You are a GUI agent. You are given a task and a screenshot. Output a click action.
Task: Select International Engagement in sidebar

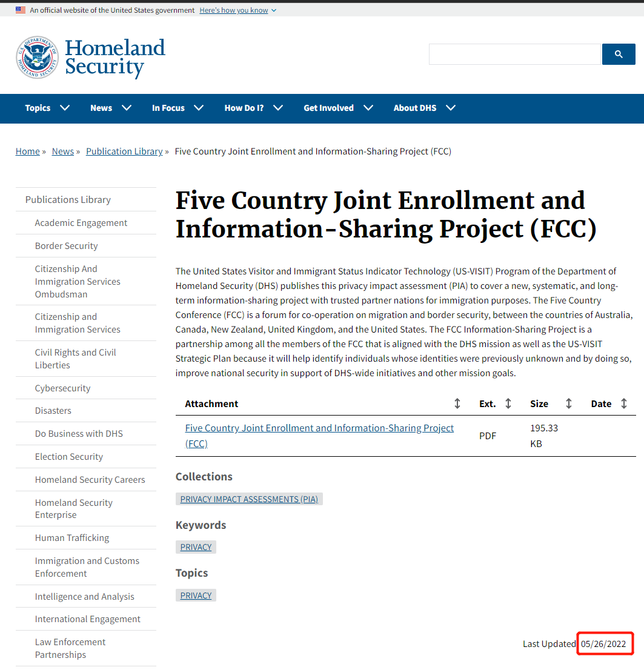point(88,619)
